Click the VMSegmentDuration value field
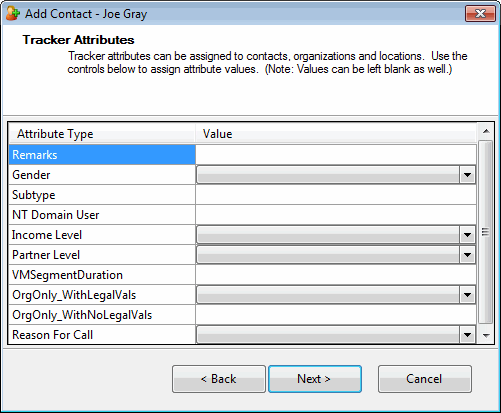The image size is (501, 413). 336,275
